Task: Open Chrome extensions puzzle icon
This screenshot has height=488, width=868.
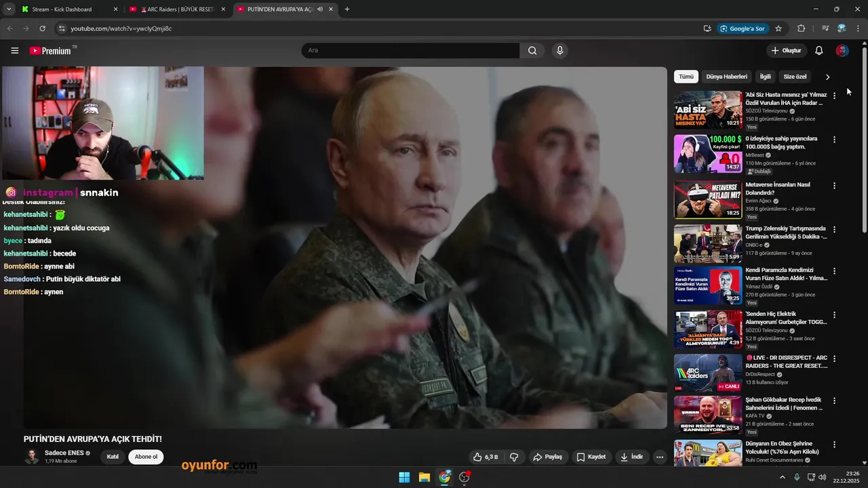Action: [801, 28]
